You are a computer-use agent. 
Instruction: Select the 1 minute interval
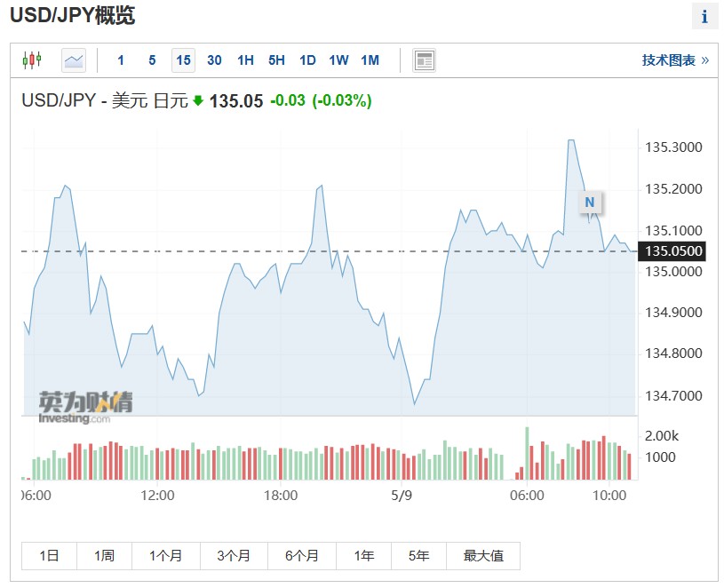click(x=121, y=60)
